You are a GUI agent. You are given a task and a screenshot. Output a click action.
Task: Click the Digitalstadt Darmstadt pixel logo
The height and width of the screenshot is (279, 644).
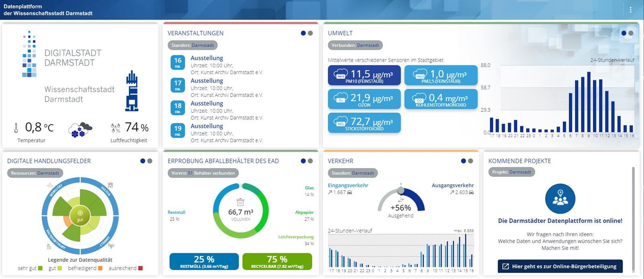coord(29,54)
